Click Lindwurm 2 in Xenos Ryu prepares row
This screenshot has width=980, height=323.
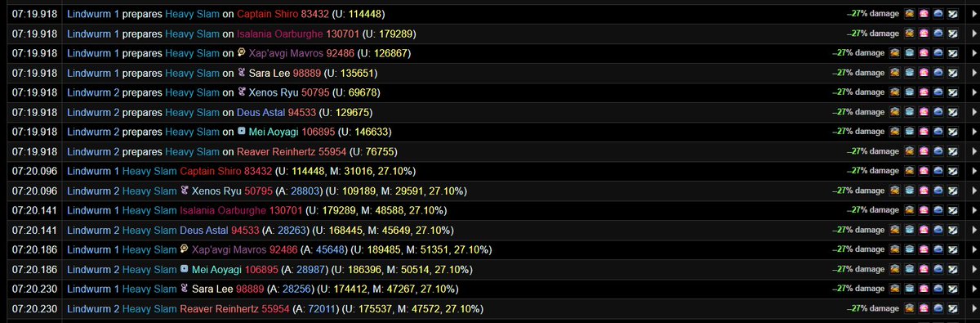tap(94, 92)
